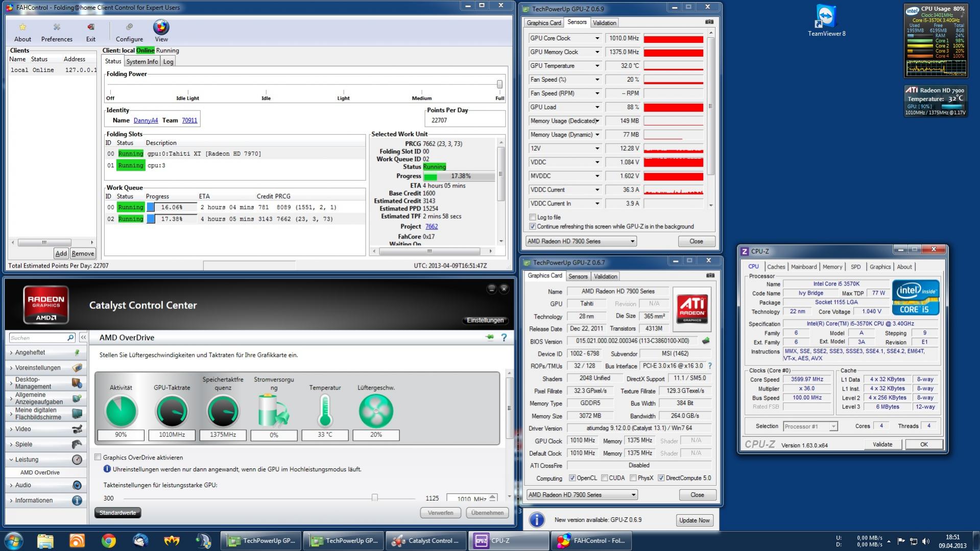Toggle the OpenCL checkbox in GPU-Z
Screen dimensions: 980x551
pos(572,478)
